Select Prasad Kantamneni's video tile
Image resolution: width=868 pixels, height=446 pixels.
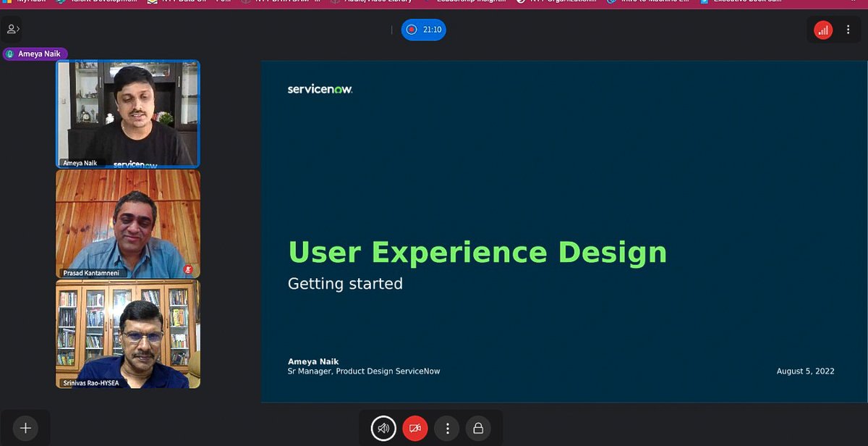(128, 224)
